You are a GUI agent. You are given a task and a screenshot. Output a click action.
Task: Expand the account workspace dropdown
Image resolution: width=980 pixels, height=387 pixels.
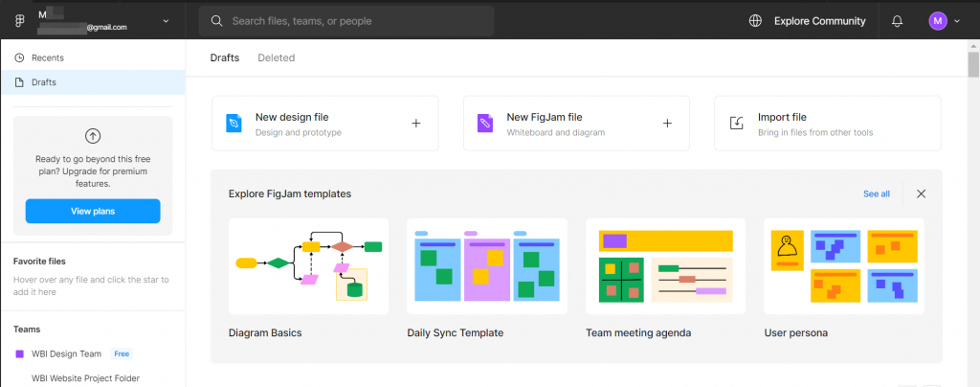point(167,20)
